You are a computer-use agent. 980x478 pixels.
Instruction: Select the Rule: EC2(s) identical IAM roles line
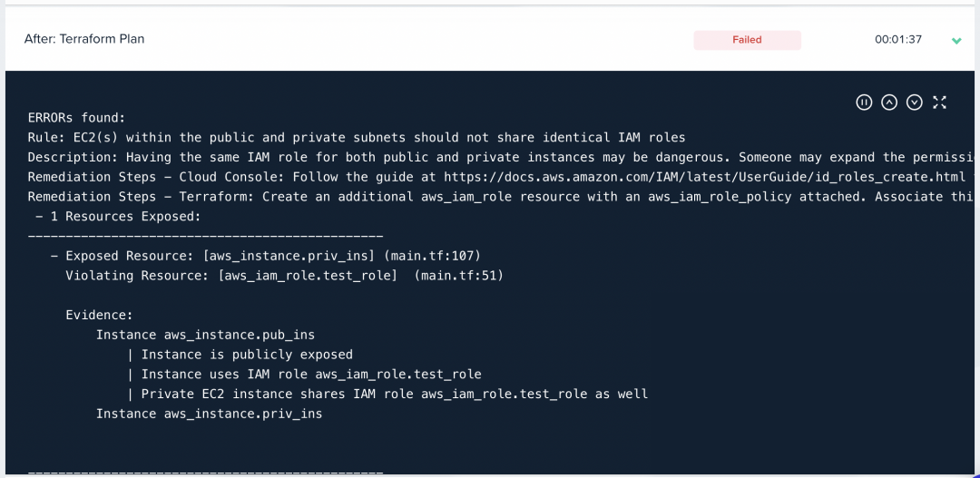[x=357, y=138]
